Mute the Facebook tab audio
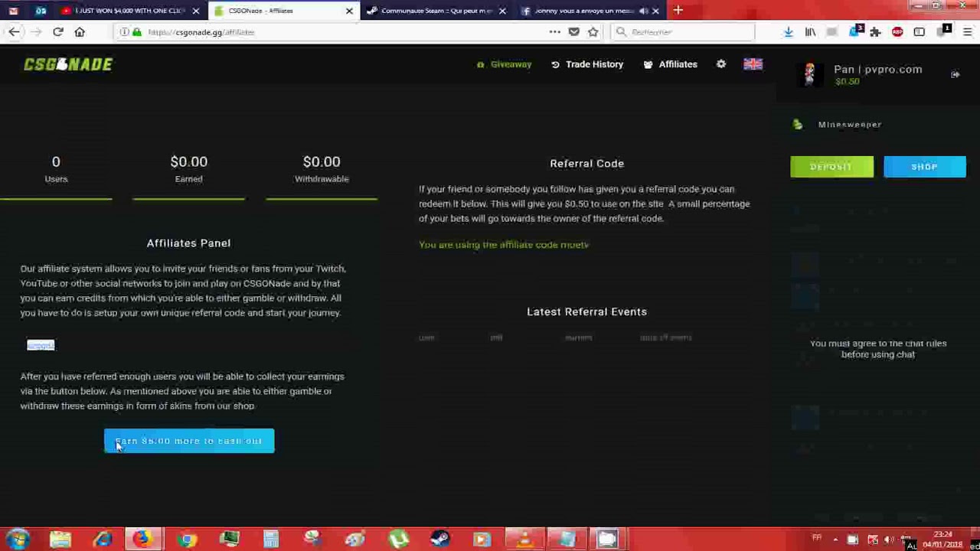 [x=643, y=11]
